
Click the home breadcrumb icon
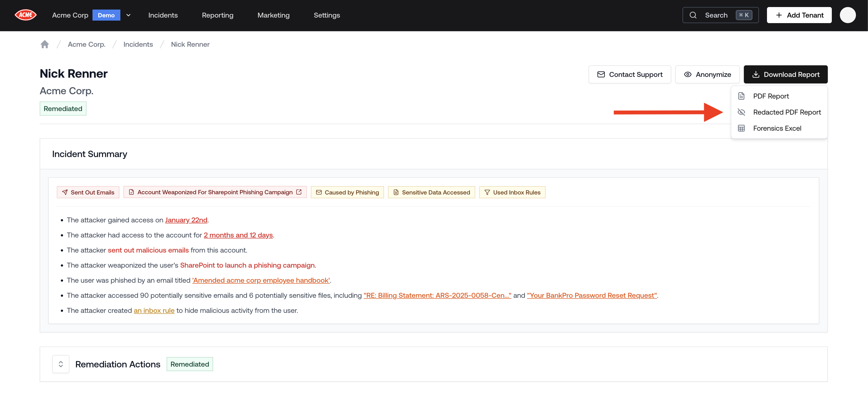pos(44,44)
